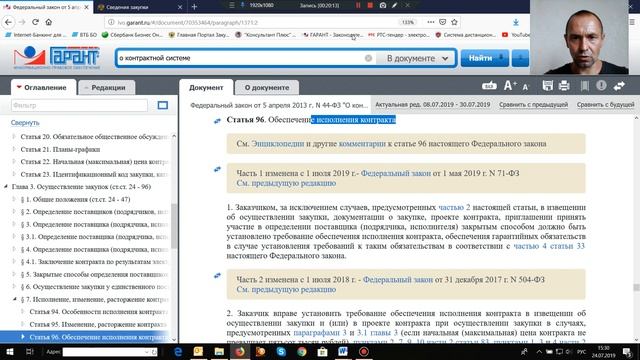Open Microsoft Word from the taskbar
Screen dimensions: 640x360
(342, 351)
